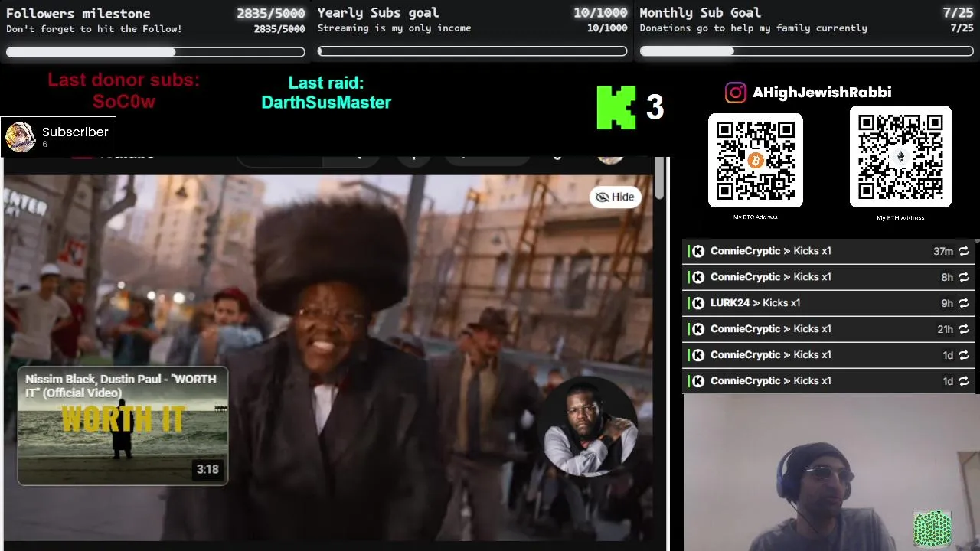The height and width of the screenshot is (551, 980).
Task: Click the Subscriber label
Action: coord(75,132)
